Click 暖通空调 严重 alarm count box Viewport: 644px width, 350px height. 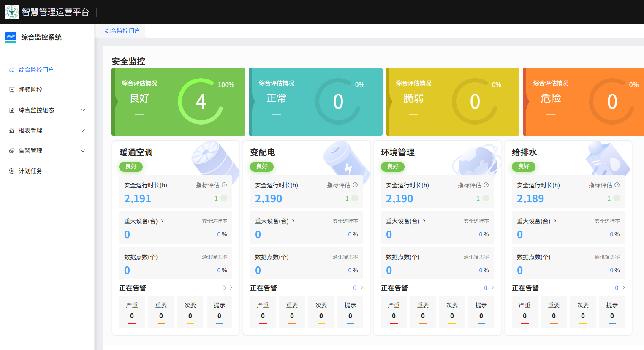(x=132, y=312)
